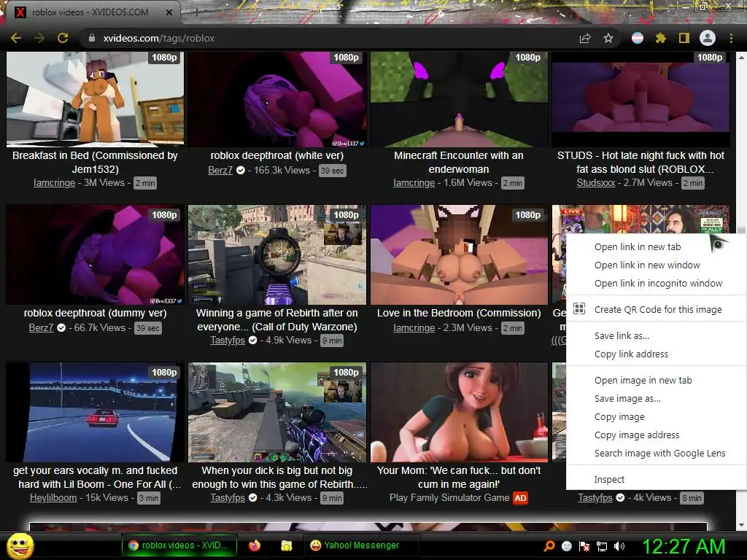This screenshot has height=560, width=747.
Task: Open the striped circle extension icon
Action: click(x=638, y=38)
